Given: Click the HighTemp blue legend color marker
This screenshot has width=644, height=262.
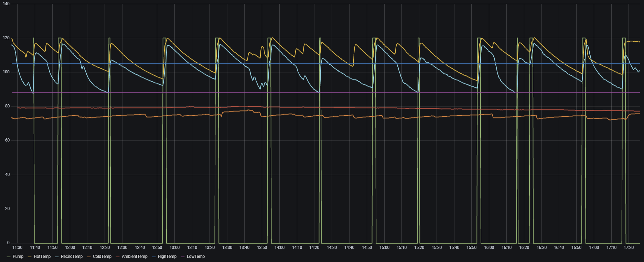Looking at the screenshot, I should coord(154,257).
